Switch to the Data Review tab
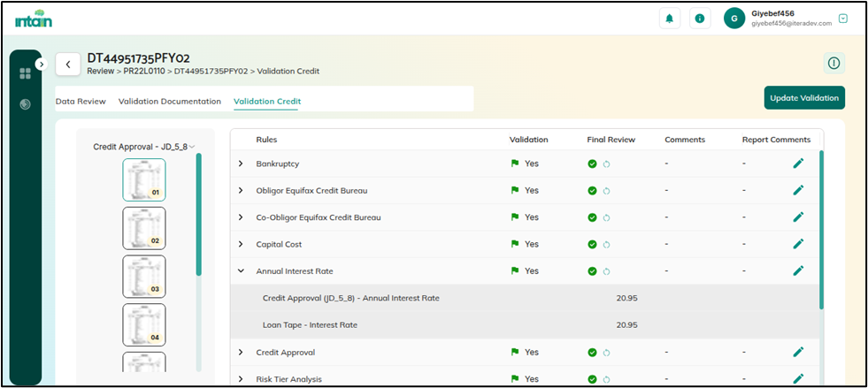The height and width of the screenshot is (388, 868). pos(81,102)
